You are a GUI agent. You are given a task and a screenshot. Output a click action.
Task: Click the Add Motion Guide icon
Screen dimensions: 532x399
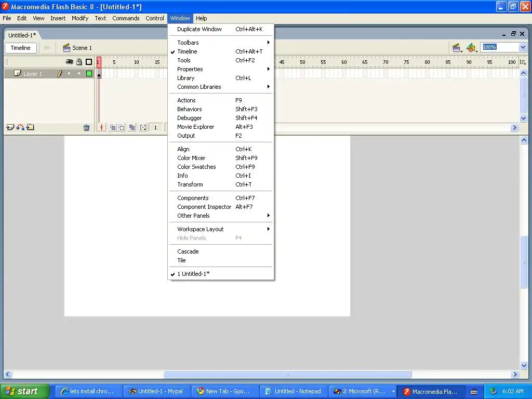click(20, 128)
